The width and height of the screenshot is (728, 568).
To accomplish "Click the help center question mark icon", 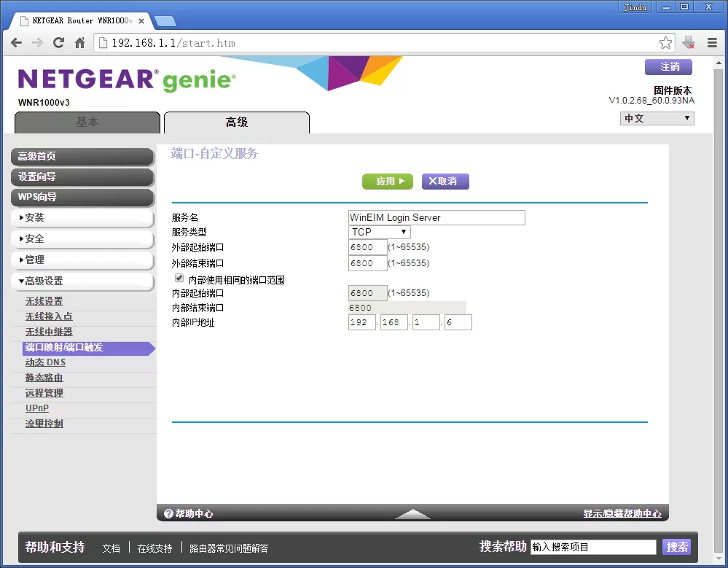I will click(x=168, y=513).
